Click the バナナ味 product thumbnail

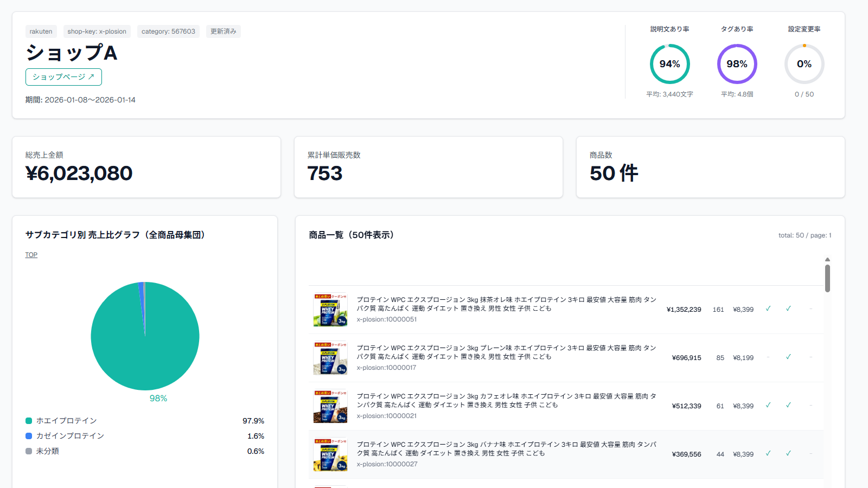(x=330, y=454)
